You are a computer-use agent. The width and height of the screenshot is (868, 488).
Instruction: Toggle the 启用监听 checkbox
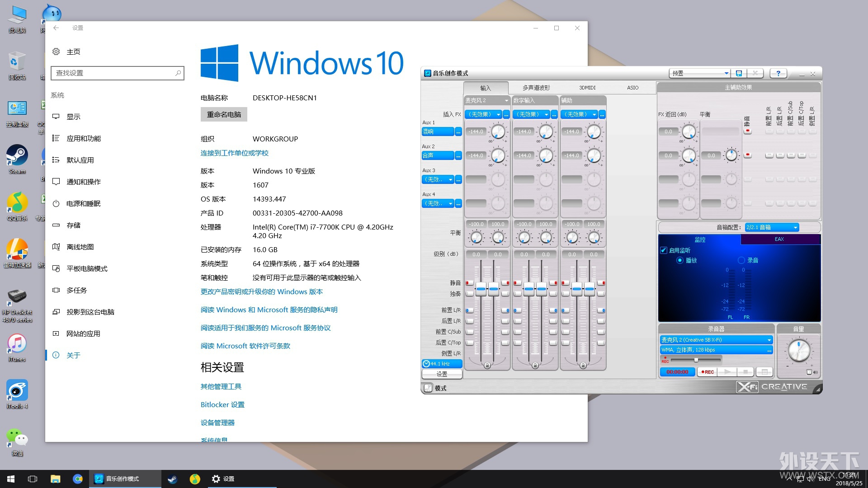tap(664, 250)
